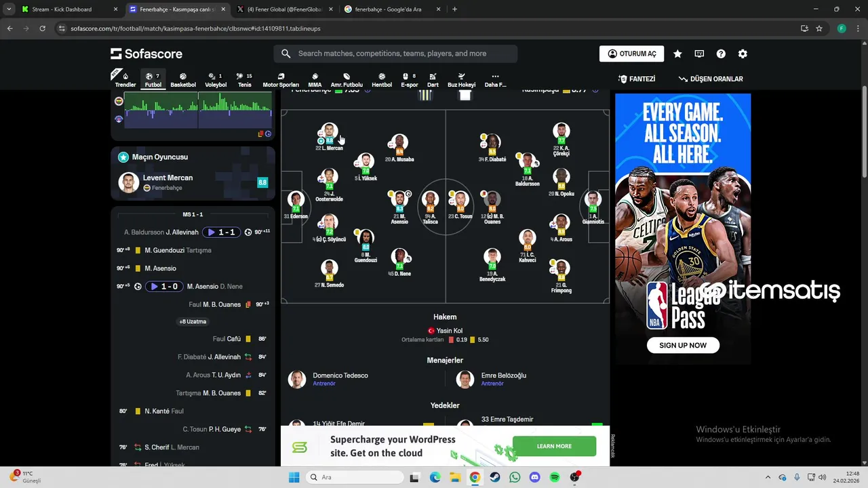This screenshot has height=488, width=868.
Task: Click the header screen/TV icon
Action: [699, 54]
